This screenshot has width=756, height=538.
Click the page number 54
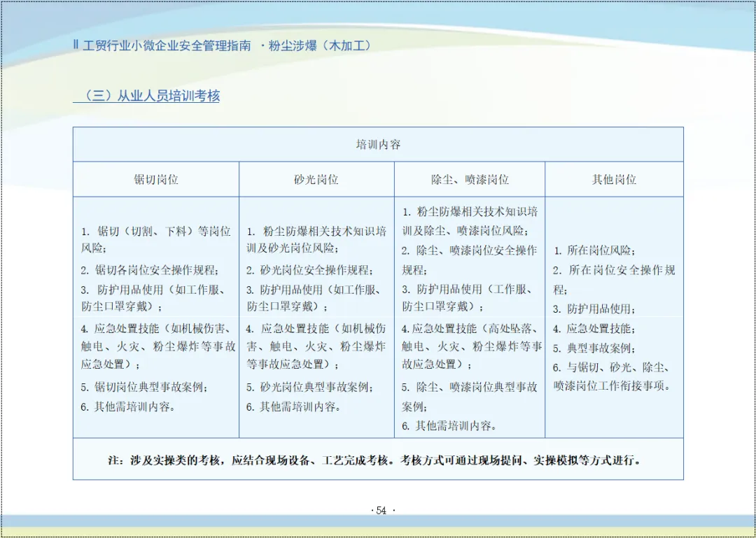[x=381, y=511]
